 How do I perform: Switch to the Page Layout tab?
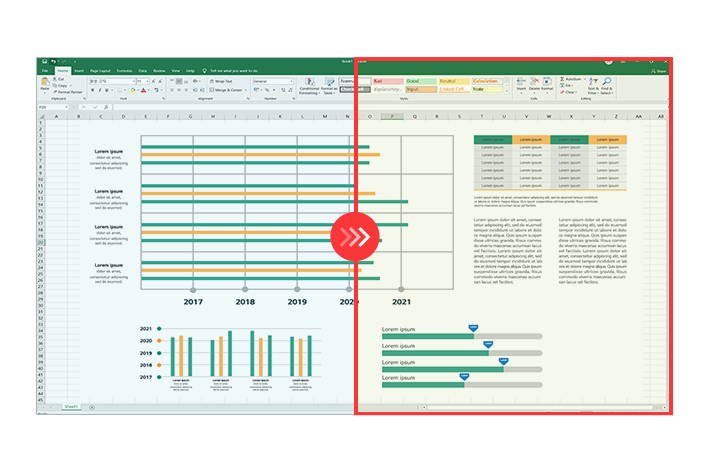pyautogui.click(x=100, y=71)
